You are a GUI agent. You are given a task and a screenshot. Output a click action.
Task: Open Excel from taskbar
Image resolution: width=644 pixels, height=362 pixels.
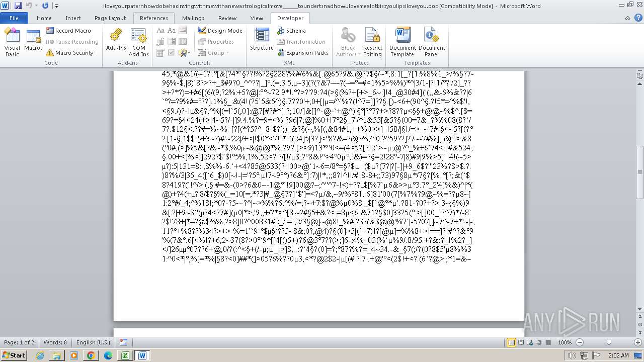pyautogui.click(x=125, y=355)
